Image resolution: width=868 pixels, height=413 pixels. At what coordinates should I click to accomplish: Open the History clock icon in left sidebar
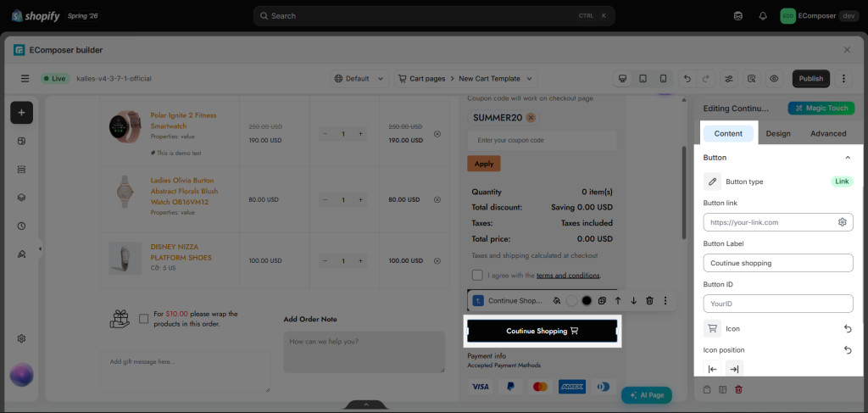pos(21,226)
